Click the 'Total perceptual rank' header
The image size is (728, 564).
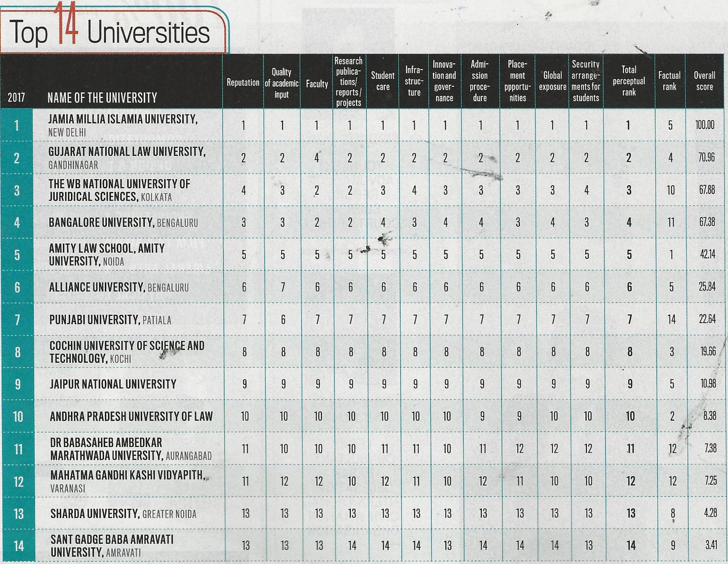(629, 81)
